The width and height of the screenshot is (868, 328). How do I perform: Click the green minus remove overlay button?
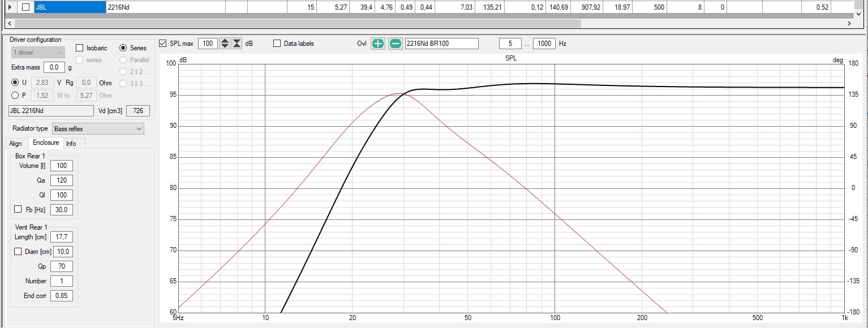(396, 44)
